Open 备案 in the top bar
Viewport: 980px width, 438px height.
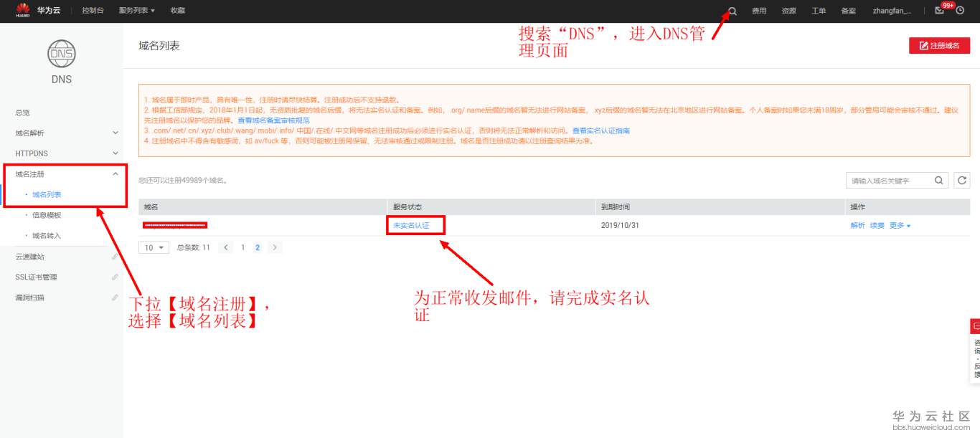tap(848, 11)
